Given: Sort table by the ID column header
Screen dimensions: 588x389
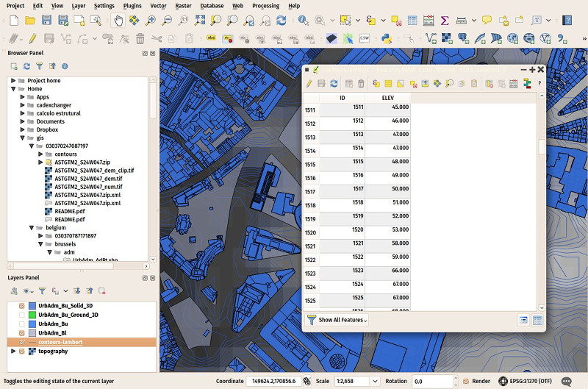Looking at the screenshot, I should [342, 98].
